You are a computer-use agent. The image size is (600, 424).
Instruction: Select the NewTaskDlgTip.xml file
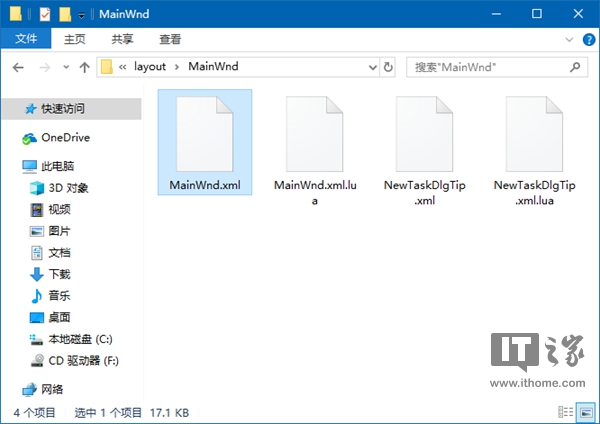pyautogui.click(x=424, y=148)
